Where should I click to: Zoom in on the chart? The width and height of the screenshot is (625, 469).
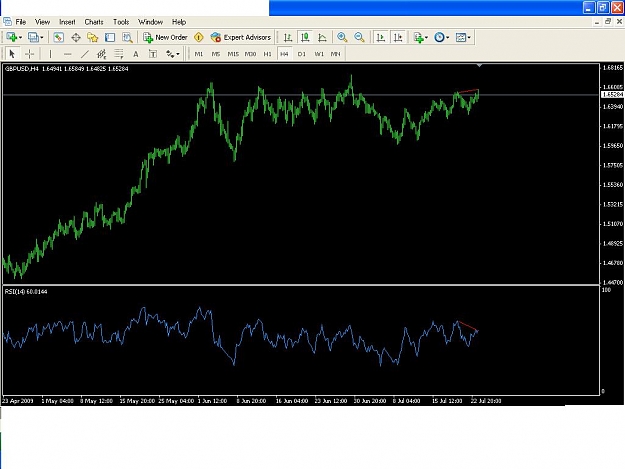click(x=342, y=37)
